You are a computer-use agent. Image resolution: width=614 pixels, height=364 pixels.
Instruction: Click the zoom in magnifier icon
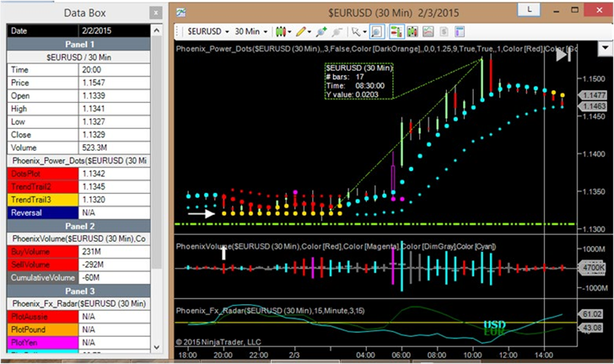[321, 32]
